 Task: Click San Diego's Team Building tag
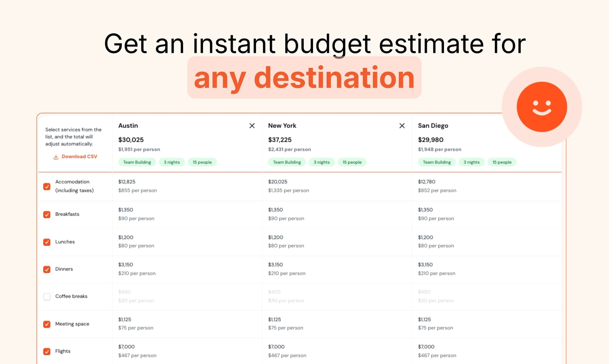pos(436,162)
